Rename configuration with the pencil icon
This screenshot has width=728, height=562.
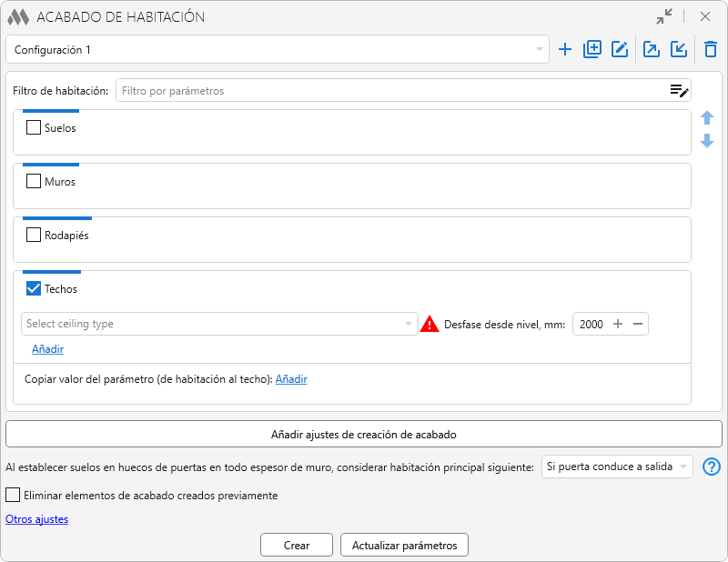point(620,50)
